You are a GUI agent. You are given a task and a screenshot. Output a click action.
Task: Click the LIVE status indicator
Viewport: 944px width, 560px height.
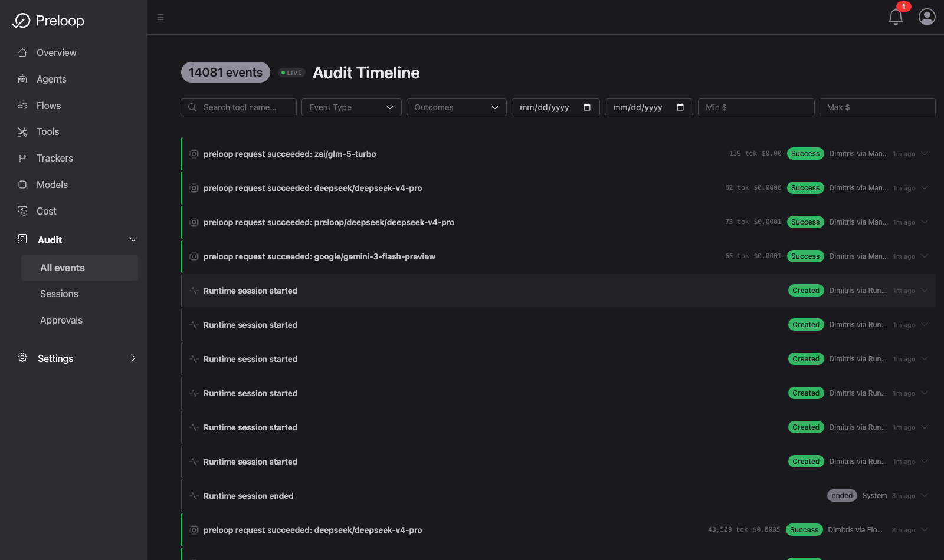291,73
